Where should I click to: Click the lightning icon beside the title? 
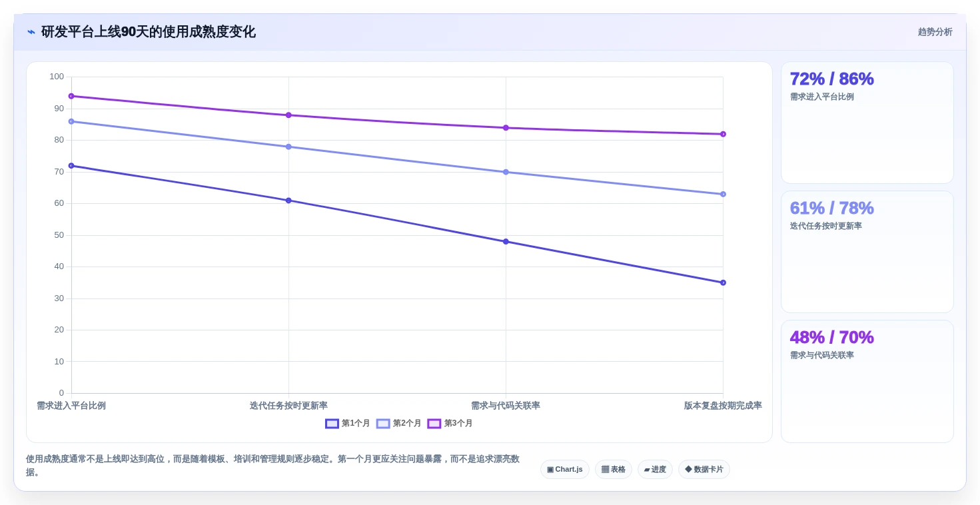coord(31,32)
